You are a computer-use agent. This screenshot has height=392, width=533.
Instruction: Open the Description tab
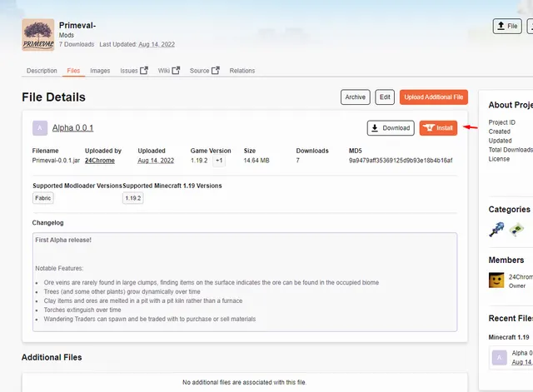[42, 71]
